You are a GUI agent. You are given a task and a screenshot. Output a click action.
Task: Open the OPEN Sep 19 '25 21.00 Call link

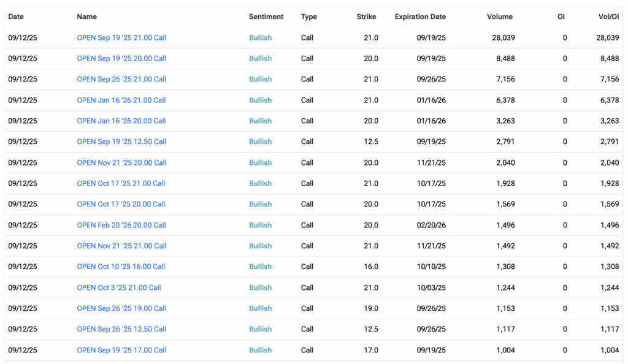121,37
